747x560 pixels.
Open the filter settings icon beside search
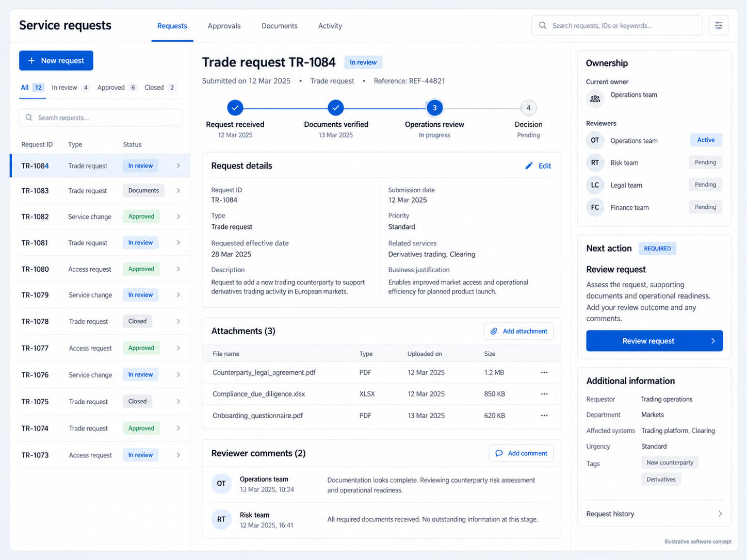(718, 25)
